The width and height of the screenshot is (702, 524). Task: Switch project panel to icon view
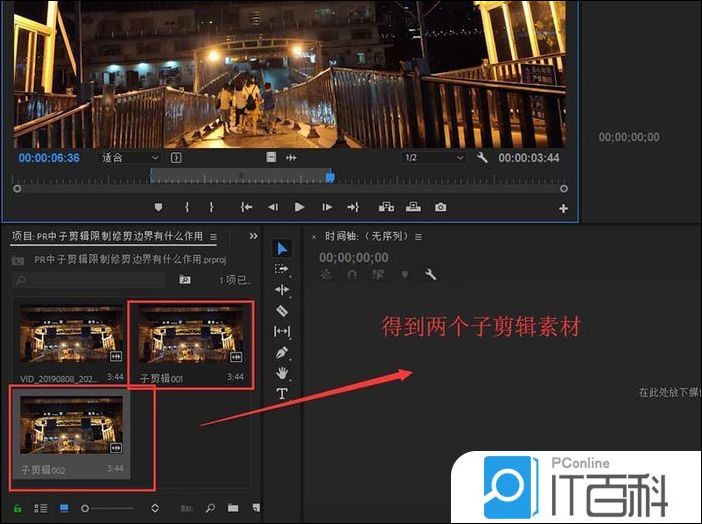tap(64, 508)
